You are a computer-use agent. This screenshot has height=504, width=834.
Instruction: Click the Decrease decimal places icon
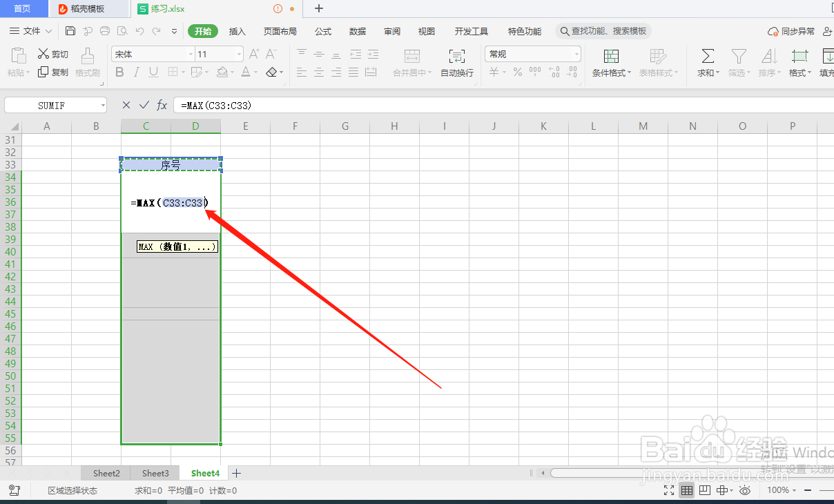[x=572, y=72]
